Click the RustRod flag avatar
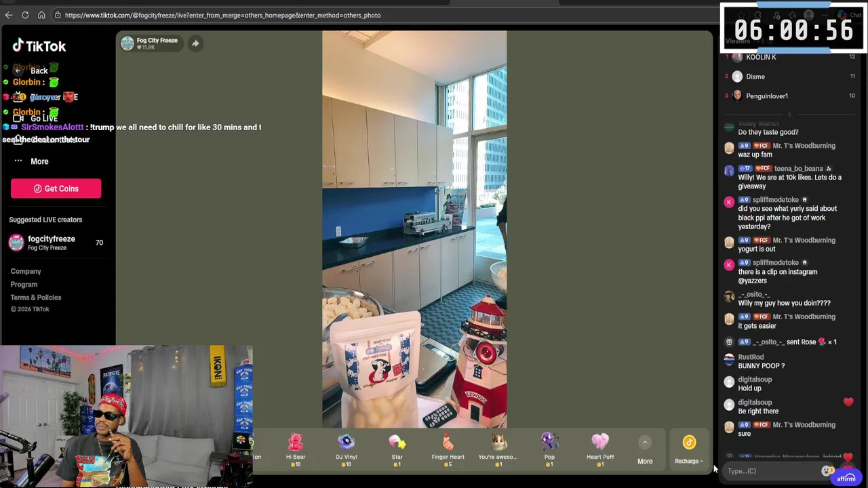The width and height of the screenshot is (868, 488). pyautogui.click(x=729, y=360)
